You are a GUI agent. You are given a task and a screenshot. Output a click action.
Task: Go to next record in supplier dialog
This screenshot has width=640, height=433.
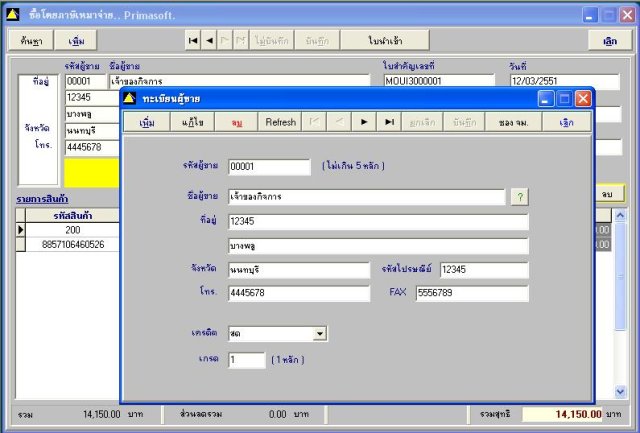click(364, 122)
